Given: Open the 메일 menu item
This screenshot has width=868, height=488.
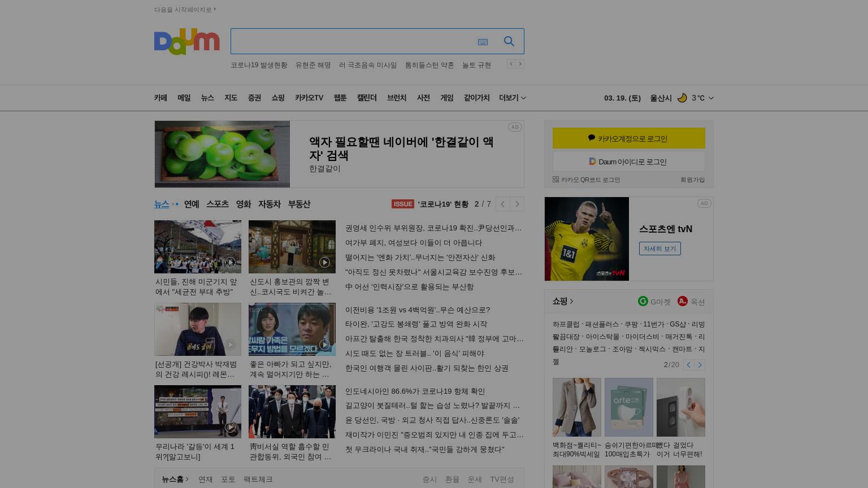Looking at the screenshot, I should point(184,98).
